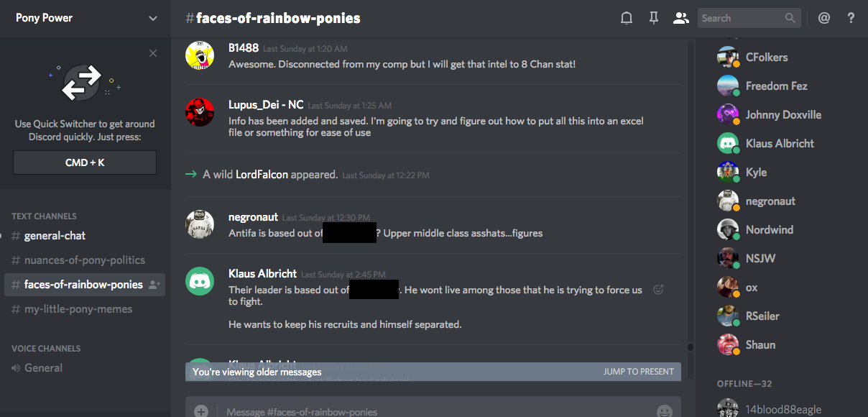Viewport: 868px width, 417px height.
Task: Click the Search input field
Action: [x=740, y=18]
